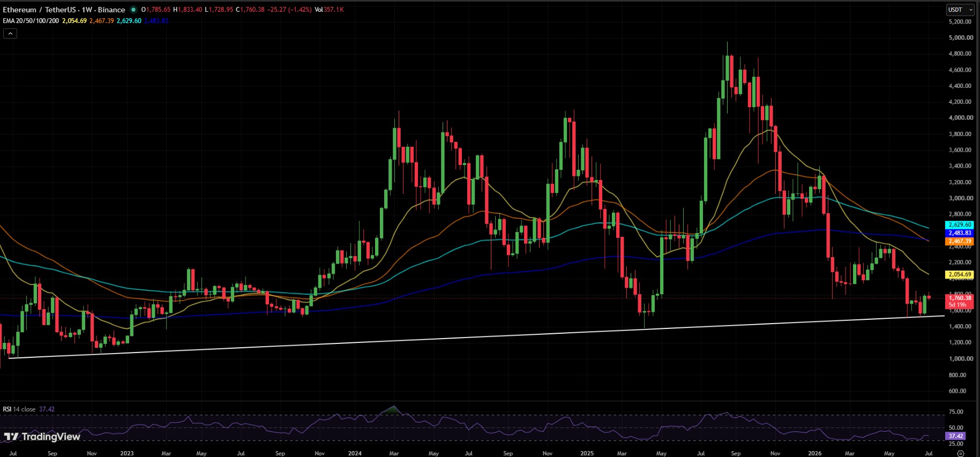Click the 2023 label on time axis
Viewport: 980px width, 457px height.
[x=127, y=453]
